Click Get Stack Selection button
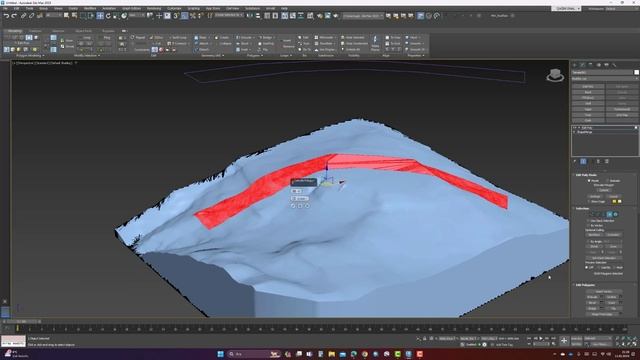This screenshot has width=640, height=360. 604,258
